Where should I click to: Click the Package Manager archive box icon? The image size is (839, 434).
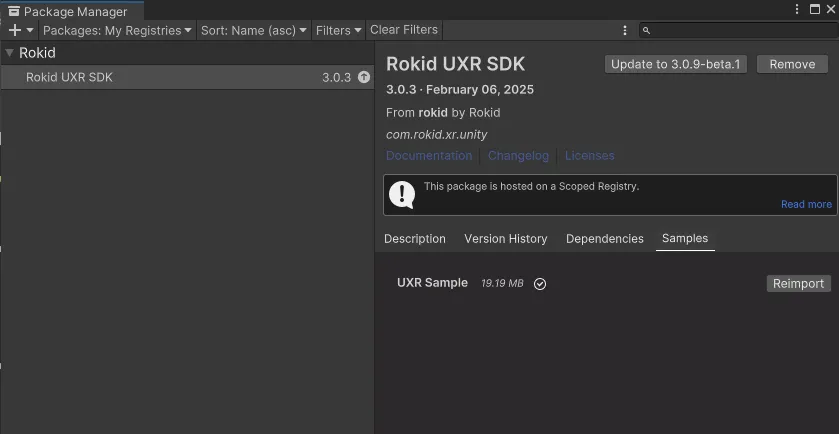(14, 11)
